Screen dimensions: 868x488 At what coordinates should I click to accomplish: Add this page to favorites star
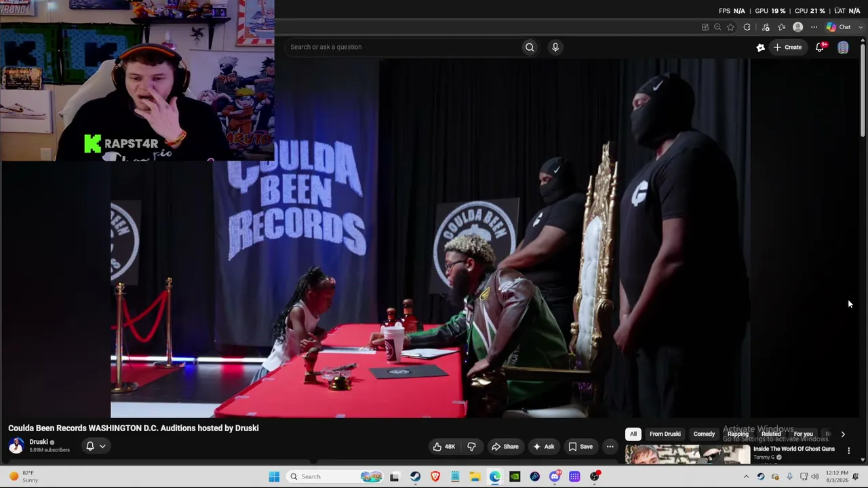click(730, 27)
